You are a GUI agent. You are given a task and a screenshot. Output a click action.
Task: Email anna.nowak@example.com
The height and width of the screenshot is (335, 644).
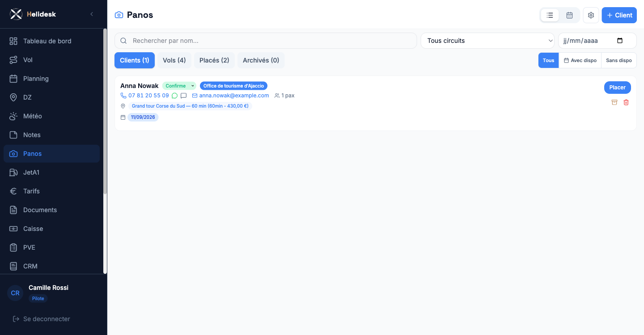coord(230,96)
